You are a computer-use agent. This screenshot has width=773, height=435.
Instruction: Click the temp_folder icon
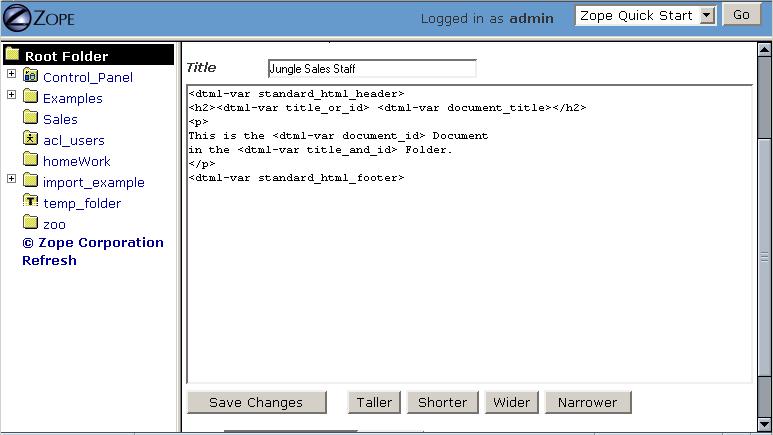(x=31, y=202)
